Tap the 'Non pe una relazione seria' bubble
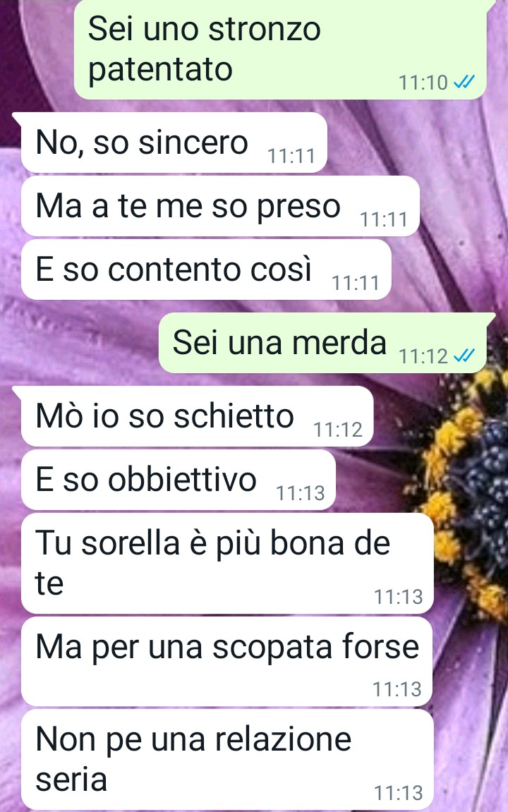508x812 pixels. (x=226, y=759)
